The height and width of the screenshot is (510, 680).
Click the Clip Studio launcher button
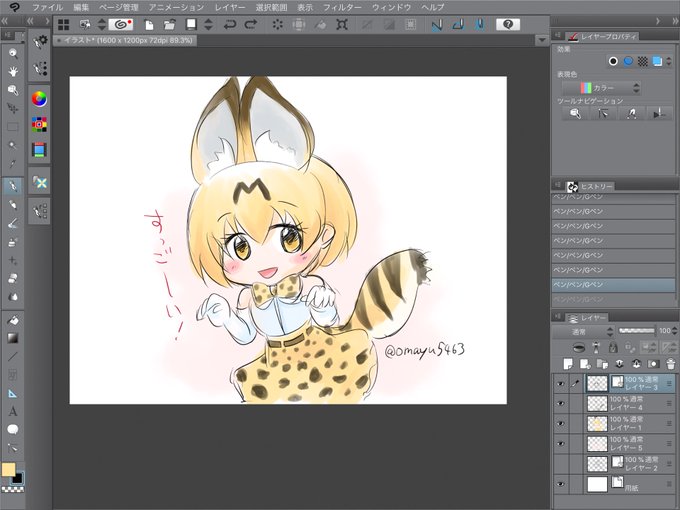[x=121, y=24]
